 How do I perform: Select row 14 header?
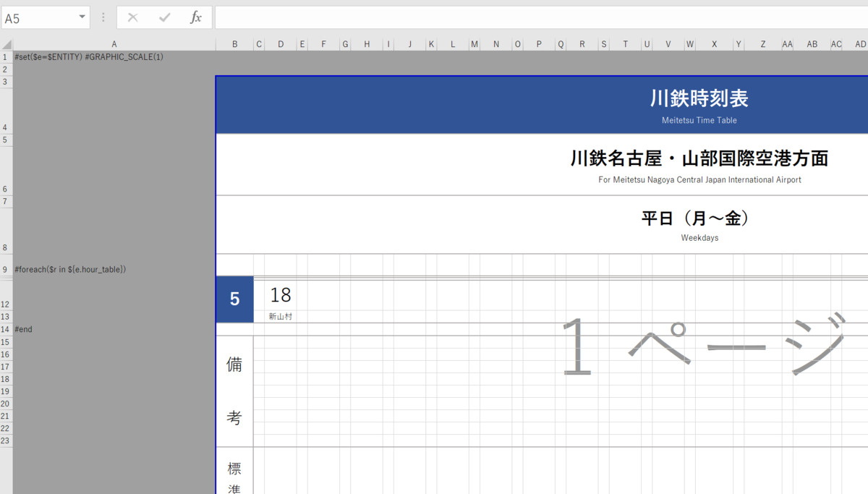click(6, 329)
